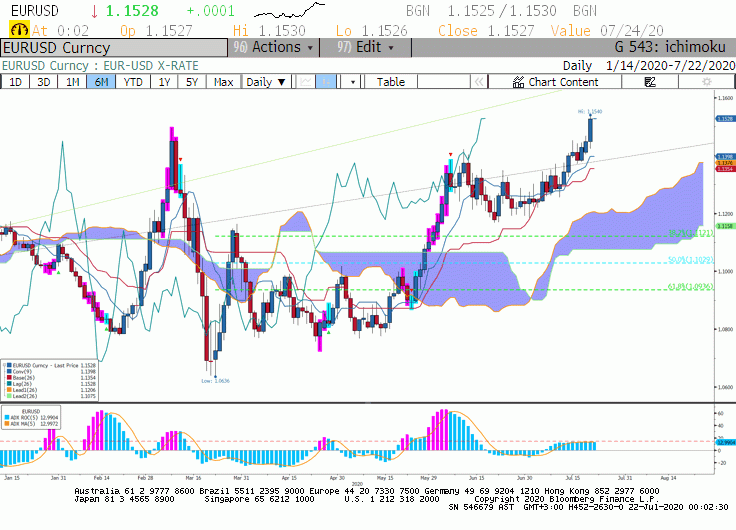Open the chart type dropdown arrow
The height and width of the screenshot is (530, 736).
tap(353, 82)
